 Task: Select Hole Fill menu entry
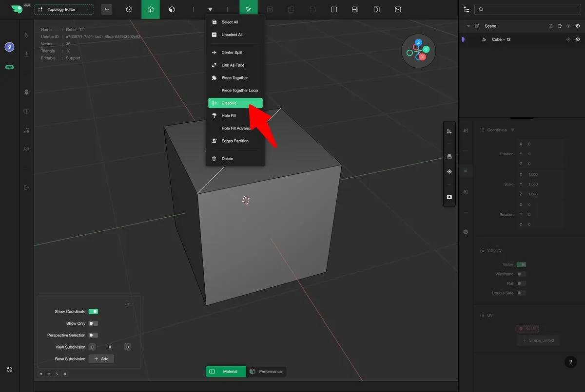(x=229, y=116)
